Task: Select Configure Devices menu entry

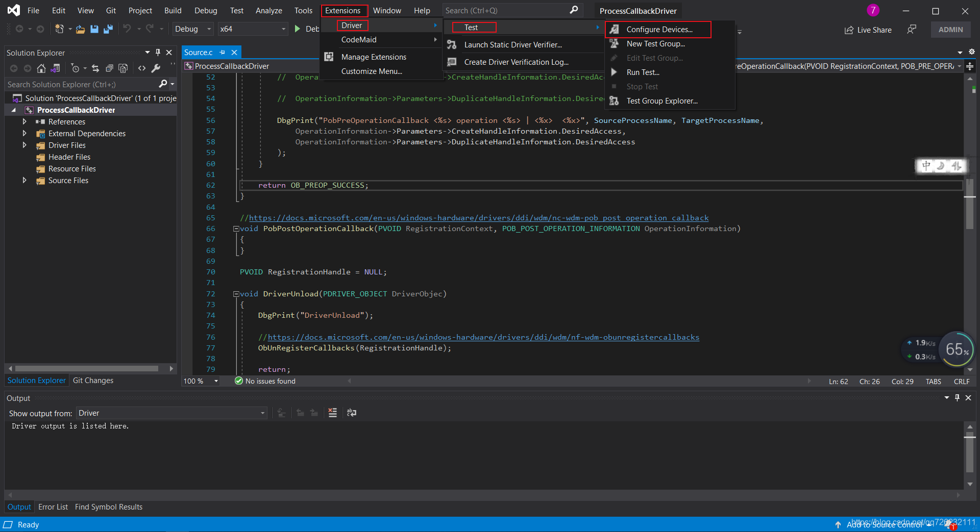Action: point(659,30)
